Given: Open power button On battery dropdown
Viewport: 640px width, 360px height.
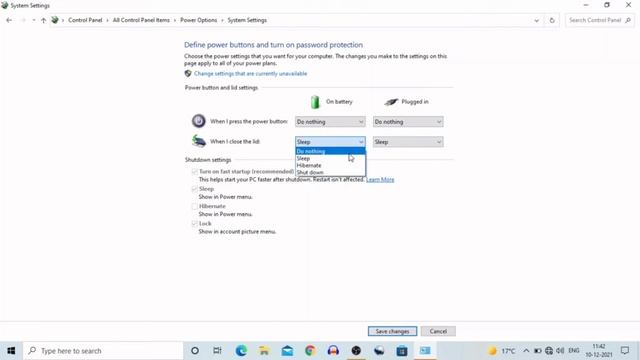Looking at the screenshot, I should (330, 122).
